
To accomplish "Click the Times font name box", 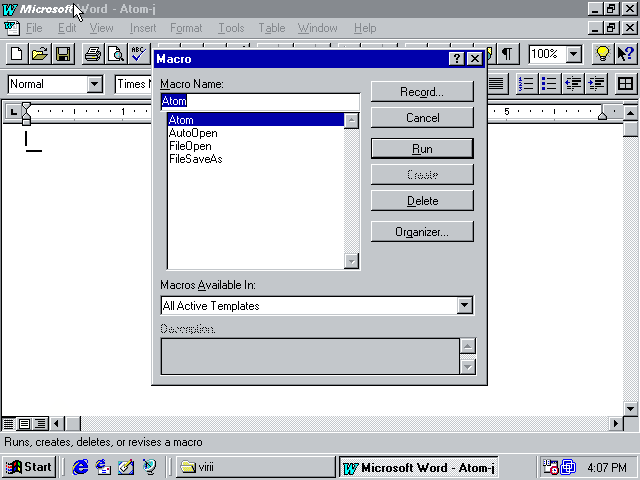I will 133,84.
